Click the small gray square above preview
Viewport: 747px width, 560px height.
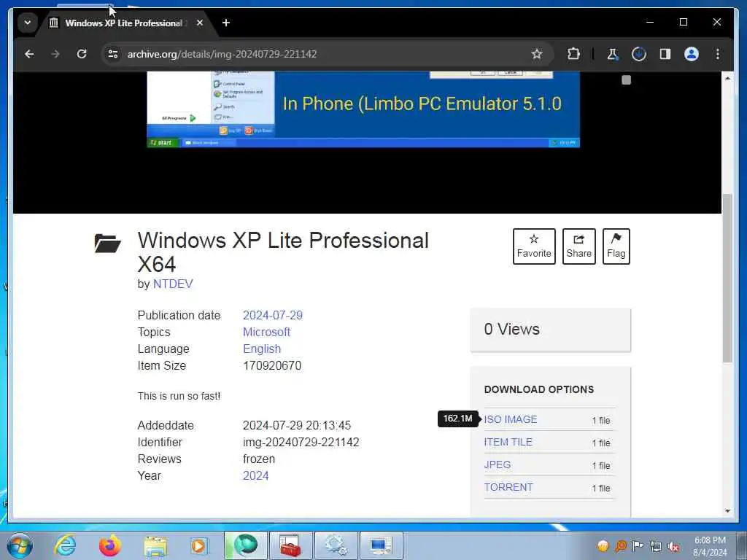coord(626,80)
